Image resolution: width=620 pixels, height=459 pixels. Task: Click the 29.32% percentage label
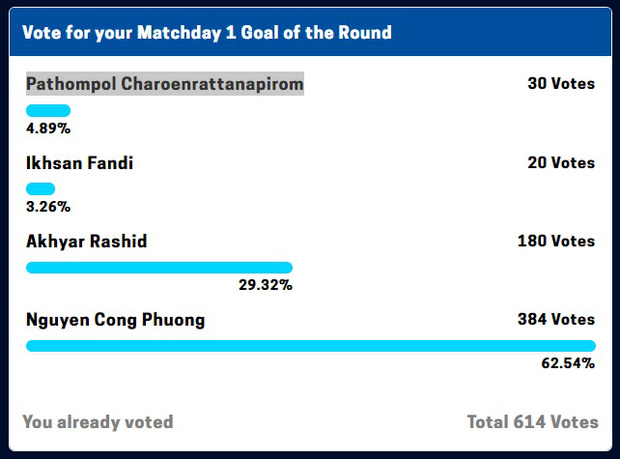265,286
